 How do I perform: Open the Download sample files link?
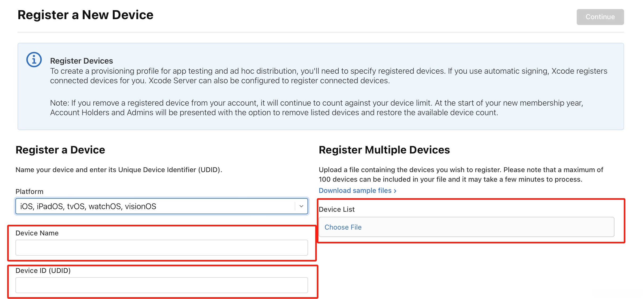point(355,190)
